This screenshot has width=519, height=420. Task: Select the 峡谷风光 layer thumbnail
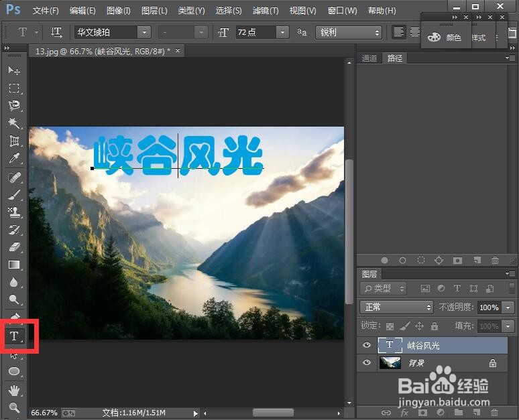[x=390, y=345]
